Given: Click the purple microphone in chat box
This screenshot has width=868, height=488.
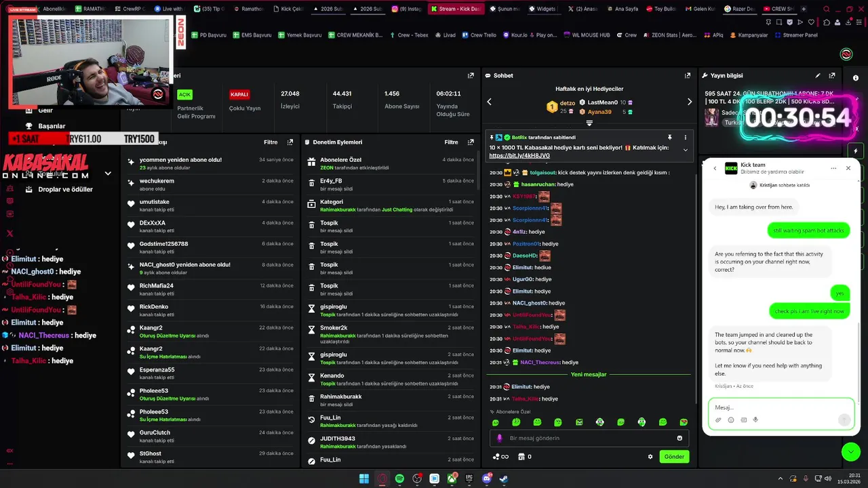Looking at the screenshot, I should pyautogui.click(x=500, y=438).
